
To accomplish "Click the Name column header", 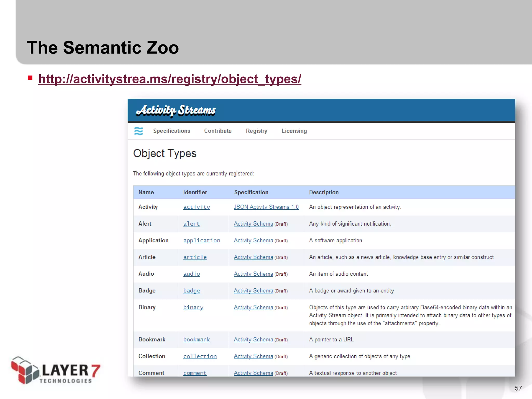I will pyautogui.click(x=146, y=192).
